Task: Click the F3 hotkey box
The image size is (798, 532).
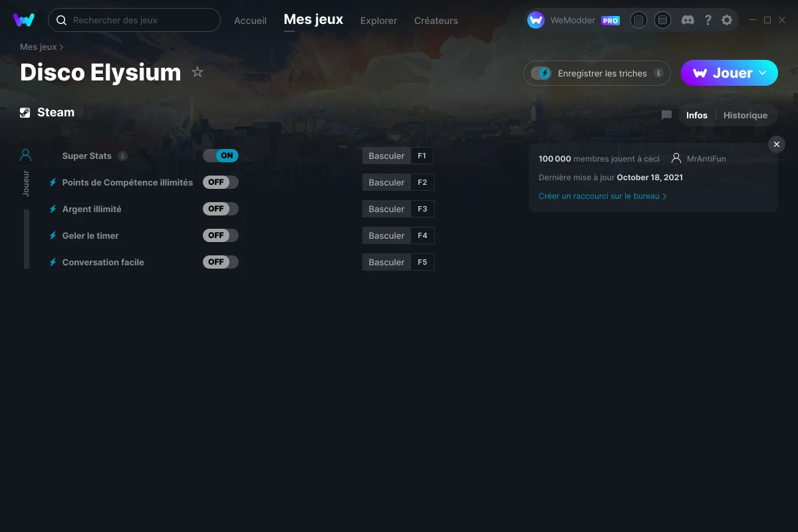Action: [x=422, y=209]
